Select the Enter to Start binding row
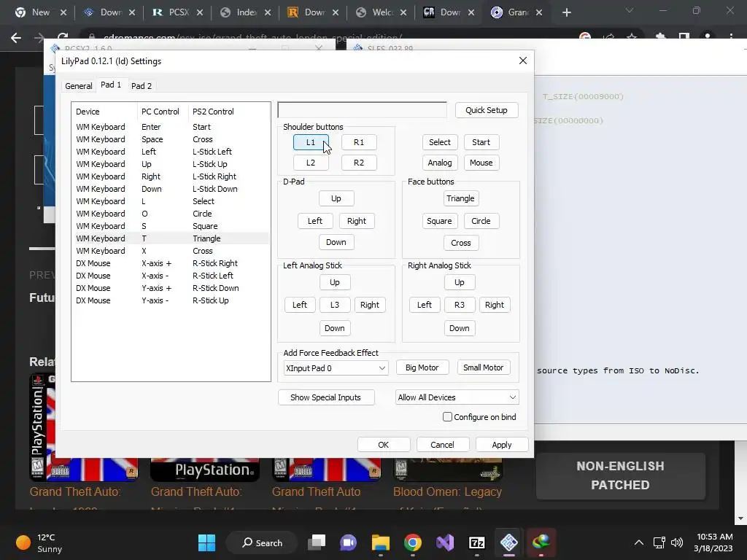The image size is (747, 560). point(171,127)
